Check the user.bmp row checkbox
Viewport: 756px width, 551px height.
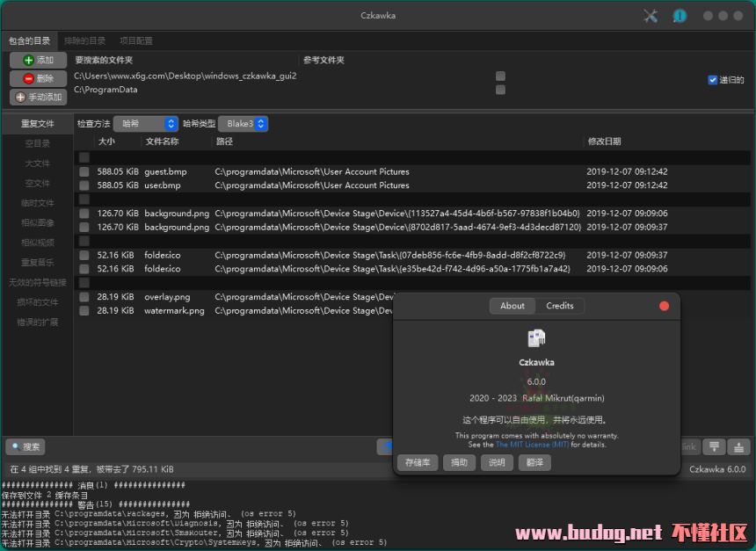[84, 185]
